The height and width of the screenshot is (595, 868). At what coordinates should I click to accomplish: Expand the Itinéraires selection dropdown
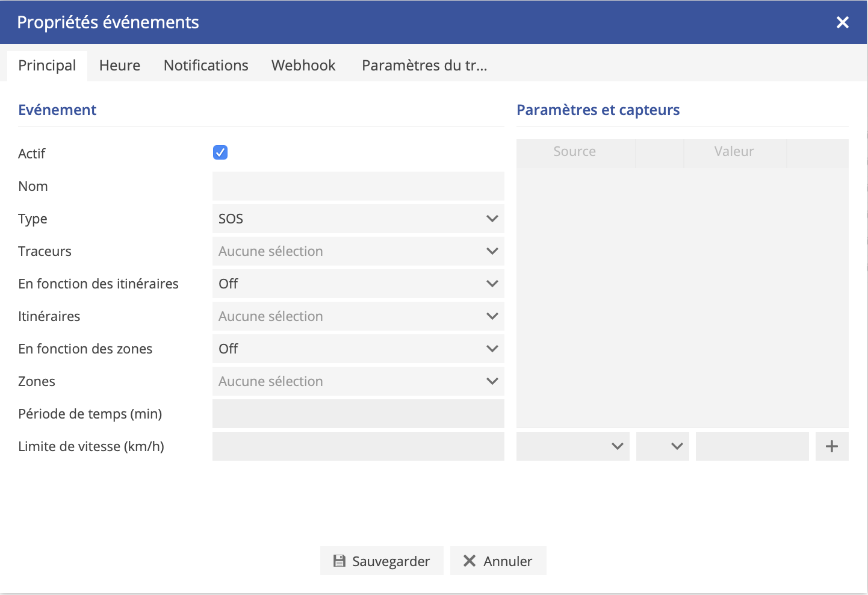point(358,316)
